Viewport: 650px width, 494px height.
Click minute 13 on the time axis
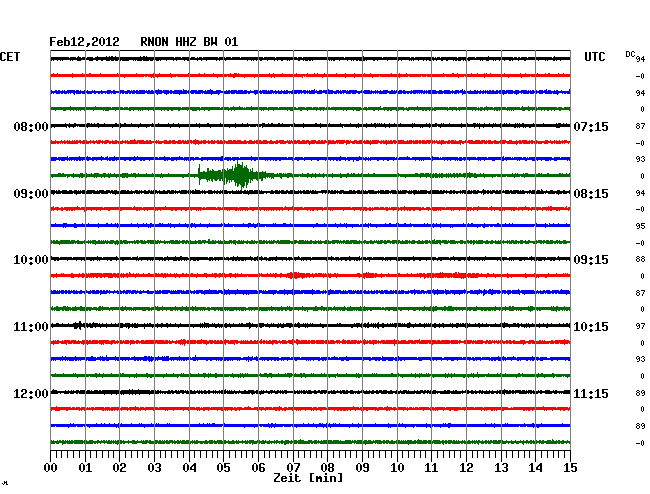coord(501,468)
